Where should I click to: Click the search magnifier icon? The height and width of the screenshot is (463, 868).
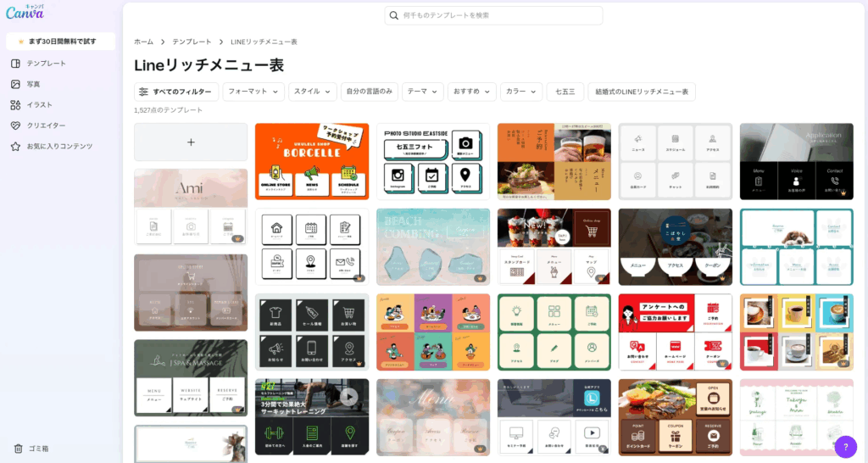click(x=393, y=15)
